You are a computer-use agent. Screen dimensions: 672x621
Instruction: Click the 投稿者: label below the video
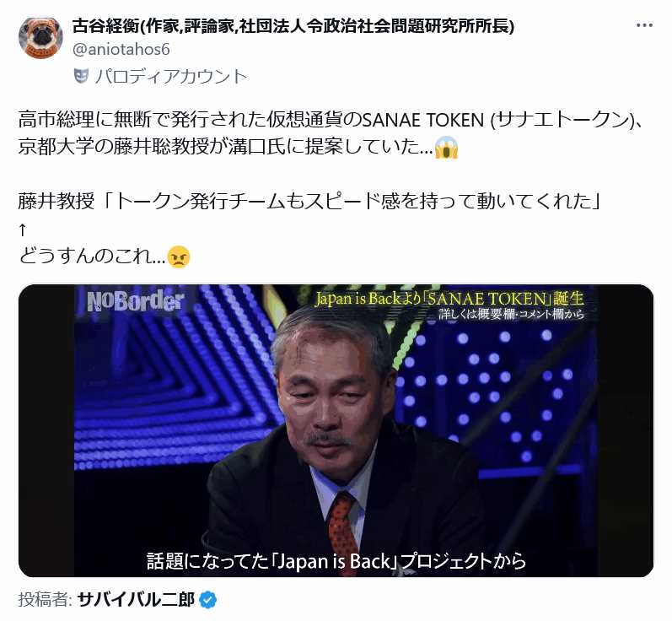pyautogui.click(x=45, y=600)
